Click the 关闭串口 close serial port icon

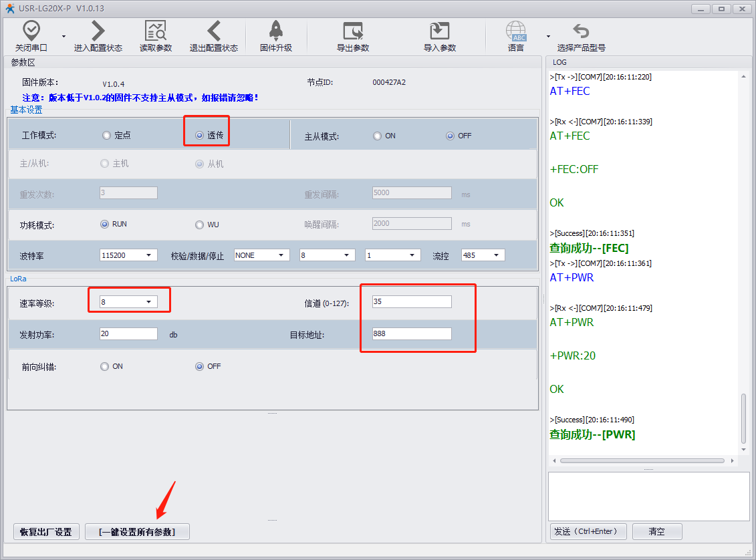click(x=31, y=31)
